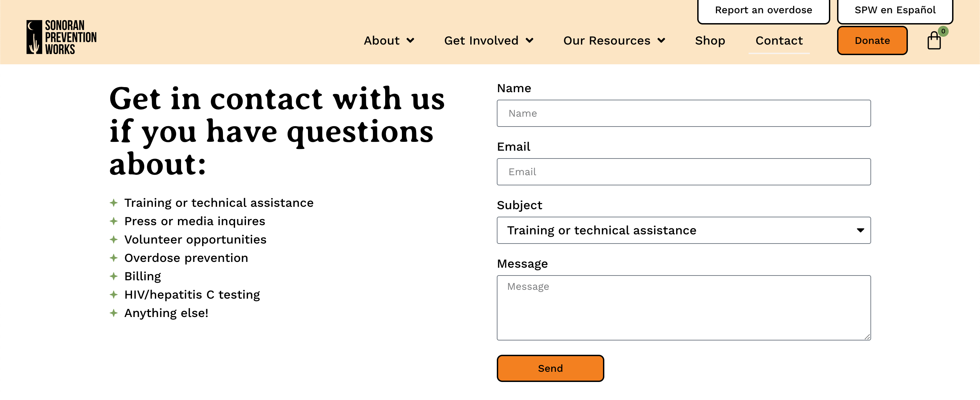Click the Our Resources chevron arrow
The image size is (980, 400).
661,41
